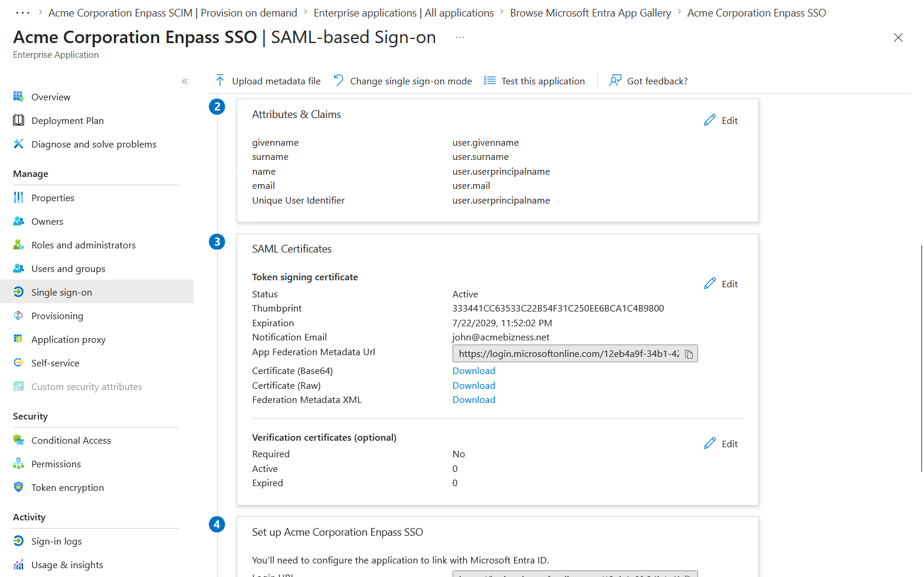Edit the Attributes & Claims section
This screenshot has width=924, height=577.
pos(721,120)
